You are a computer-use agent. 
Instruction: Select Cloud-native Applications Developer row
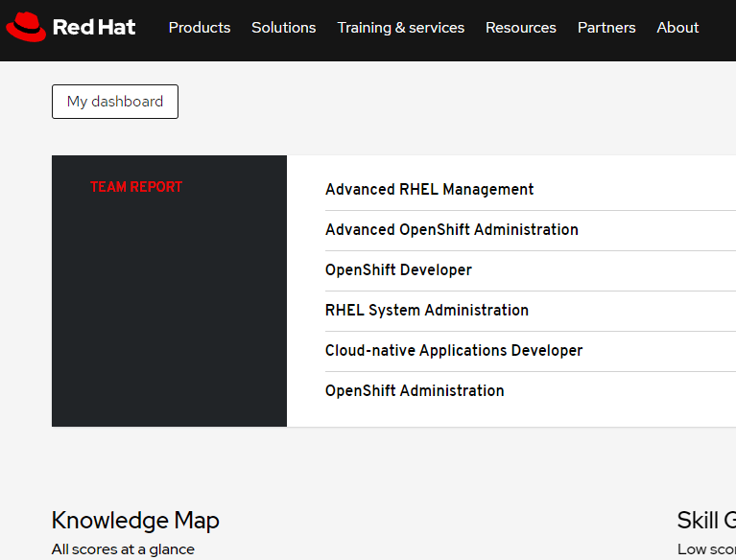click(x=453, y=351)
